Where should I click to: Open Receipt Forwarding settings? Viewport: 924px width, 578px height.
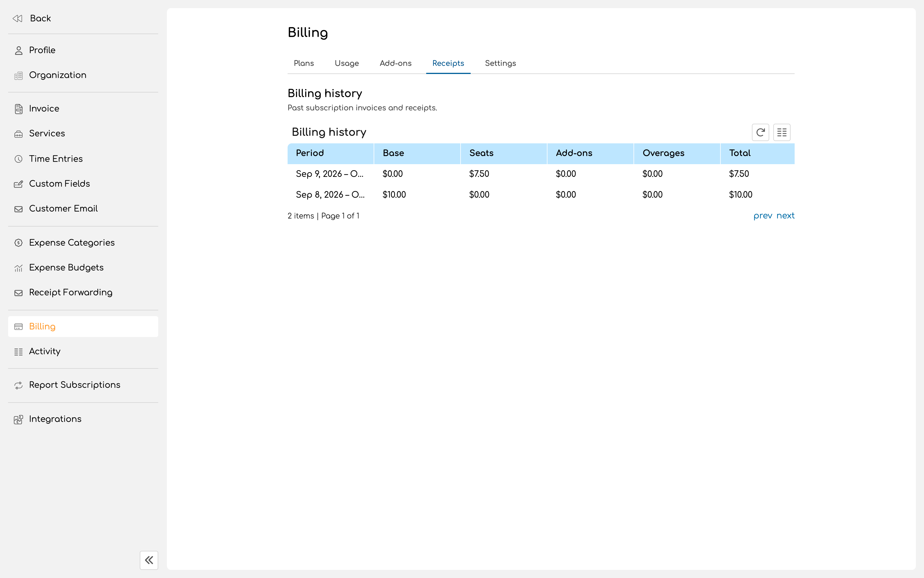pos(83,292)
